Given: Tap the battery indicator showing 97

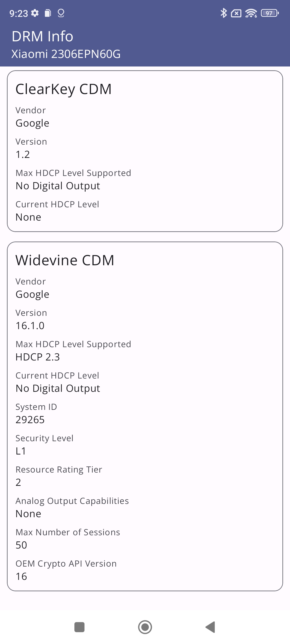Looking at the screenshot, I should 270,13.
